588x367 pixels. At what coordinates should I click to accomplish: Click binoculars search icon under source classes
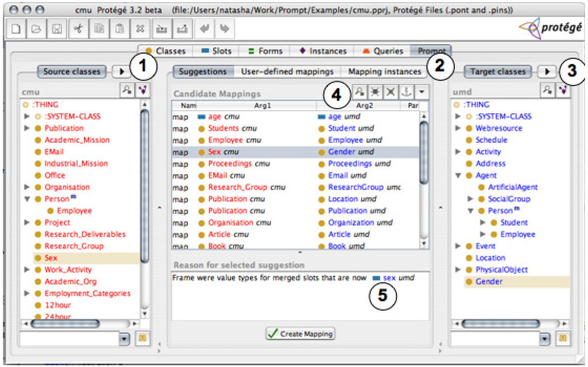click(141, 338)
